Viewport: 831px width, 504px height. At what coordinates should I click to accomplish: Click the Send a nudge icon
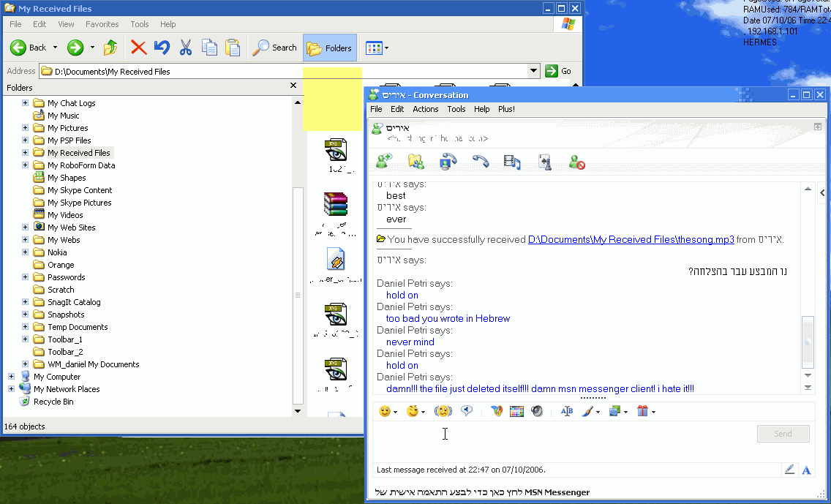pos(443,411)
